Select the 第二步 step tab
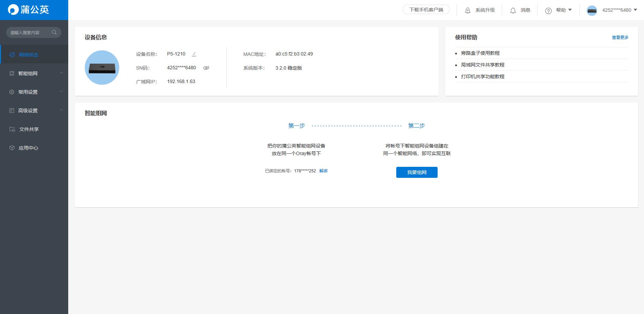This screenshot has height=314, width=644. click(x=416, y=125)
